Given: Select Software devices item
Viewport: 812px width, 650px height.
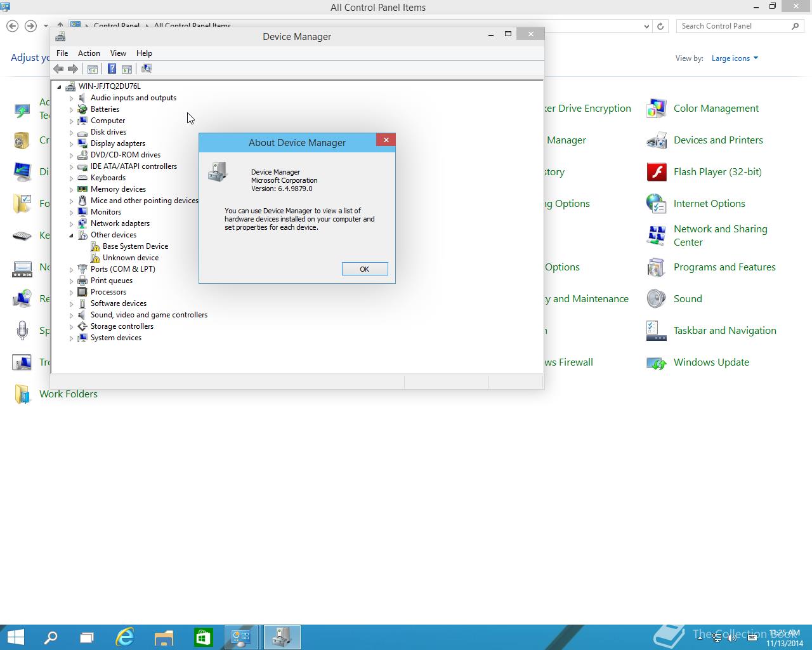Looking at the screenshot, I should click(118, 303).
